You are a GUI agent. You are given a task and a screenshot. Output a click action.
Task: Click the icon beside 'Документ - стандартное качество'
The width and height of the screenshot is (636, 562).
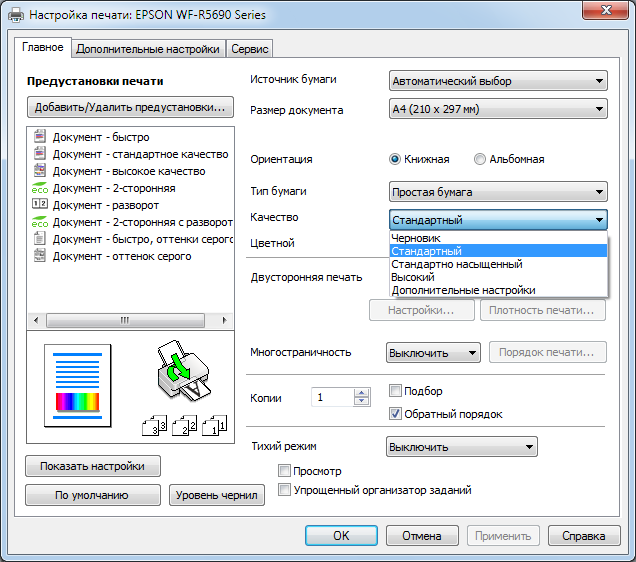pos(39,153)
